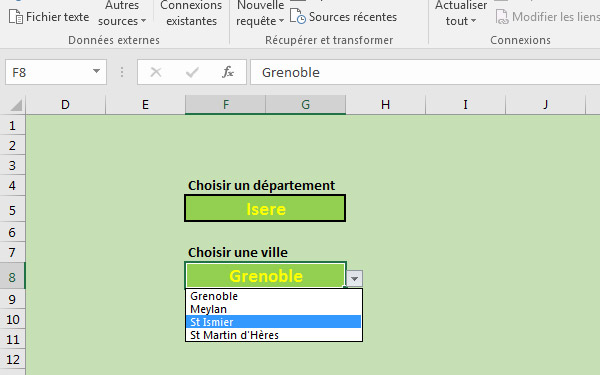This screenshot has width=600, height=375.
Task: Select column E header
Action: point(145,104)
